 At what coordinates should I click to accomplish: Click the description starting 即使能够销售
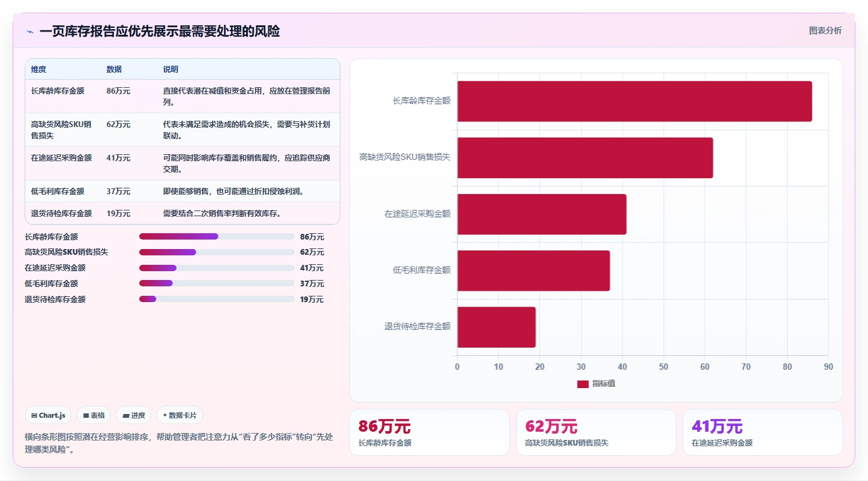click(233, 192)
